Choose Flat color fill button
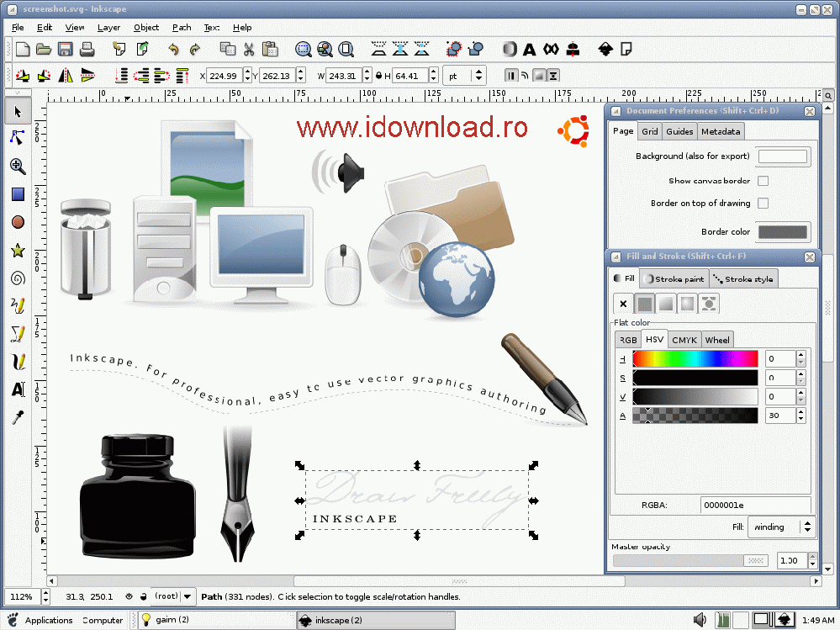 [x=644, y=304]
